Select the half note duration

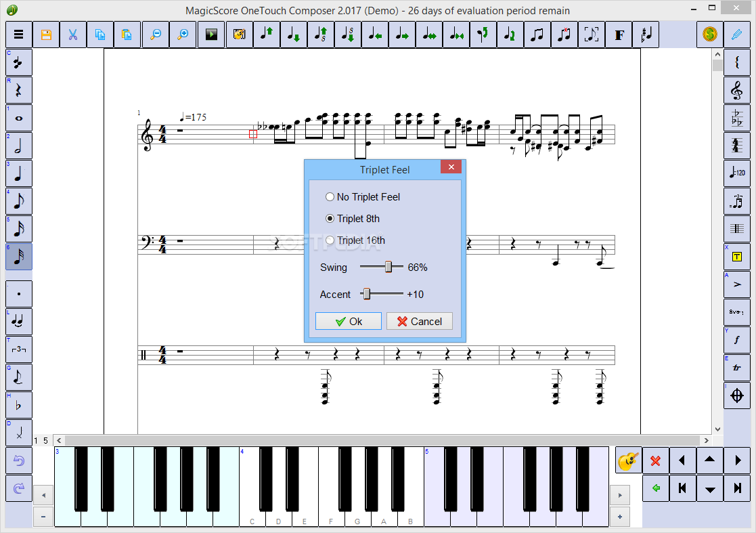click(19, 146)
